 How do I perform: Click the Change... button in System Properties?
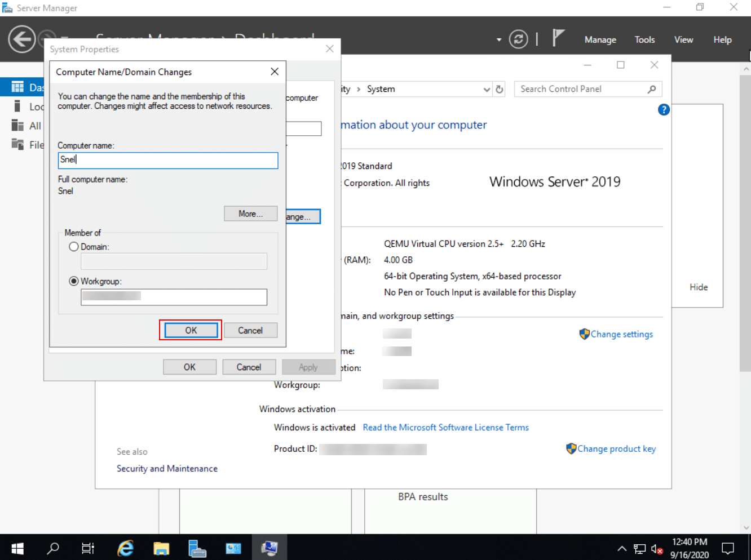[303, 216]
